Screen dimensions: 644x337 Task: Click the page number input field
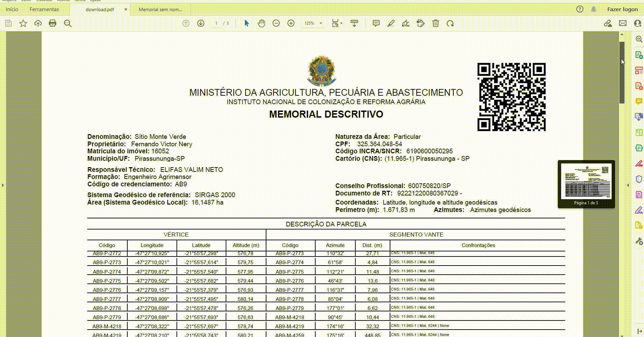(216, 23)
